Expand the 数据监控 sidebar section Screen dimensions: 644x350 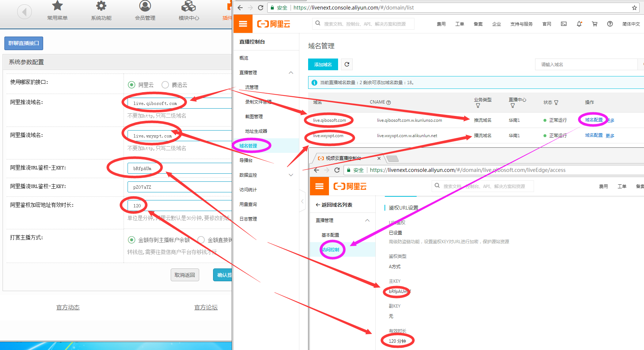291,175
